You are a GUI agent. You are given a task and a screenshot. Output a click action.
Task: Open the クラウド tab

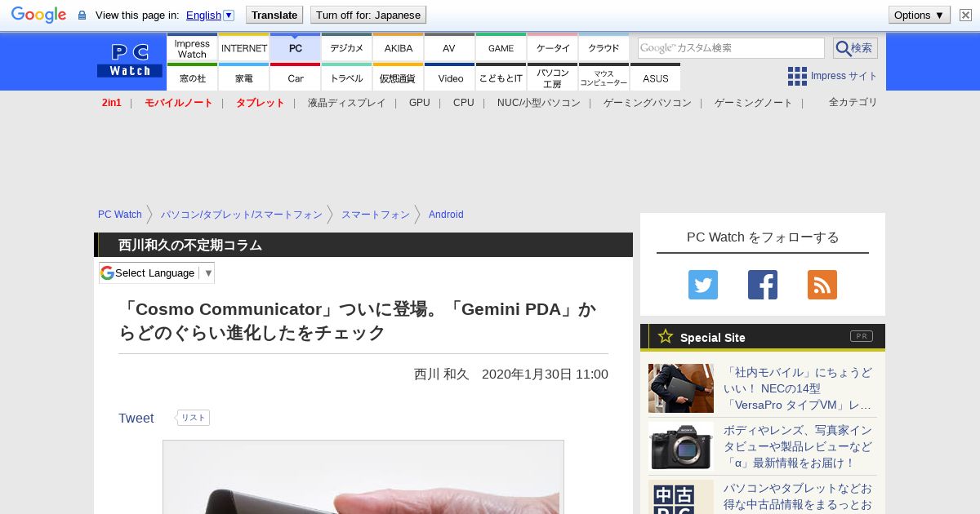(604, 48)
